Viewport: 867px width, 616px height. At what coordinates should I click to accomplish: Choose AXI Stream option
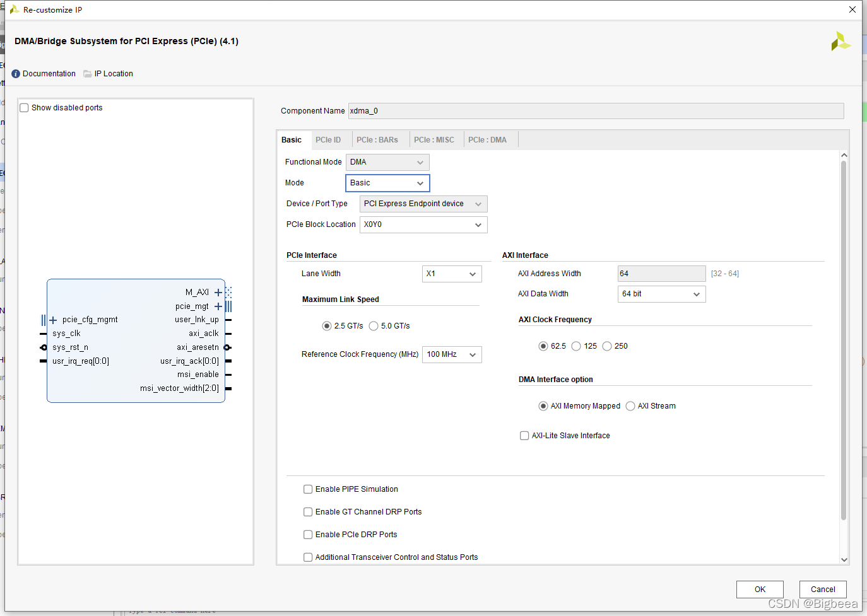(x=630, y=406)
